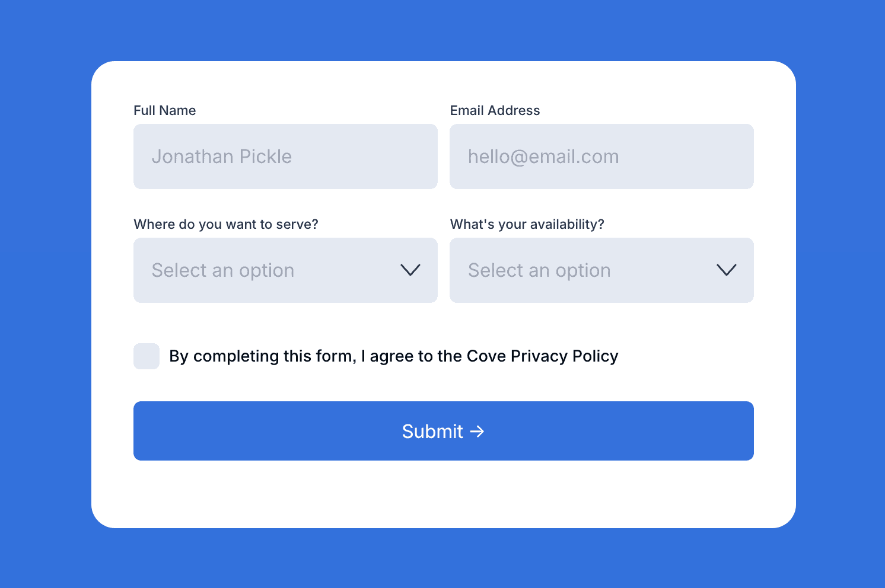Click 'Select an option' text under availability question
This screenshot has width=885, height=588.
click(539, 270)
